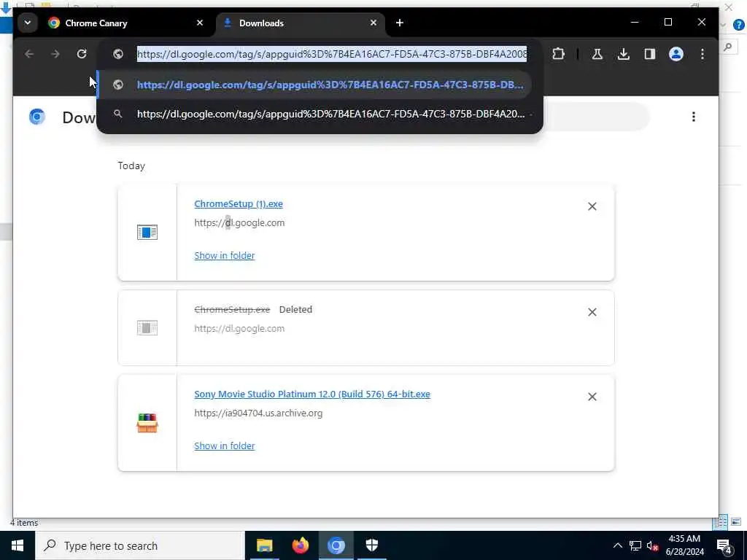Show ChromeSetup (1).exe in folder
The width and height of the screenshot is (747, 560).
coord(225,256)
